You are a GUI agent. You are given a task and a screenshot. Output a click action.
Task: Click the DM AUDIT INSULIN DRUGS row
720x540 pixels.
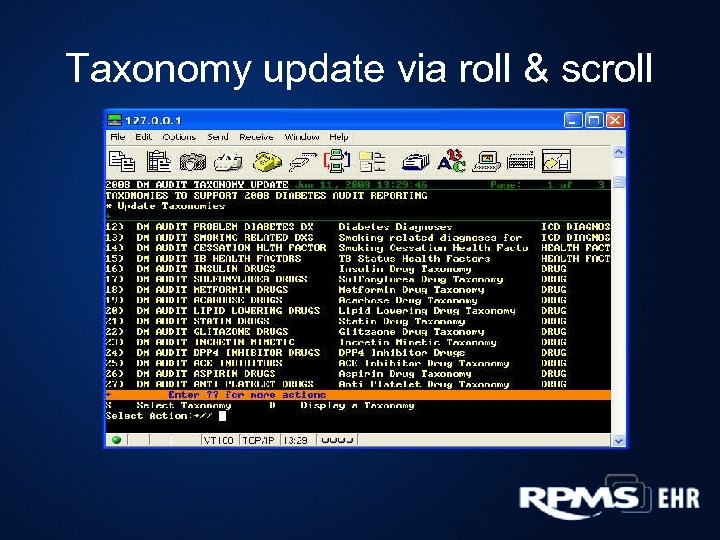tap(358, 269)
